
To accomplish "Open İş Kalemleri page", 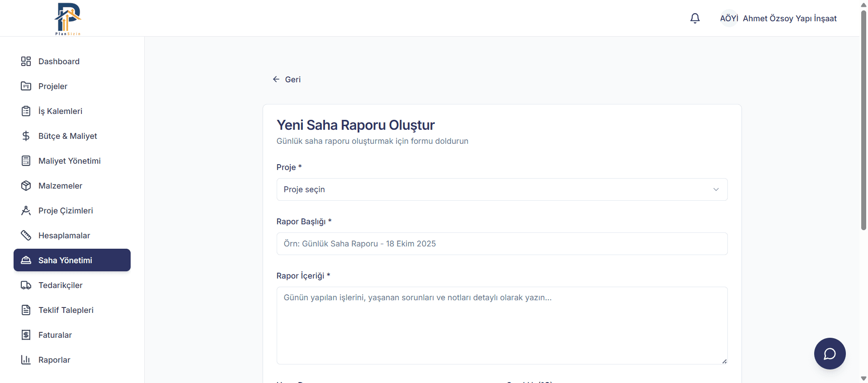I will (72, 111).
